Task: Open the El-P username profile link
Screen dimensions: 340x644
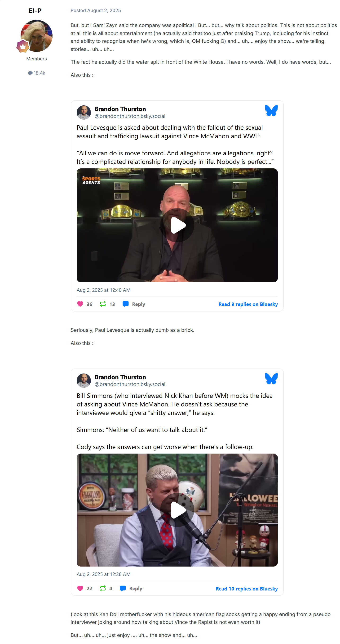Action: (35, 11)
